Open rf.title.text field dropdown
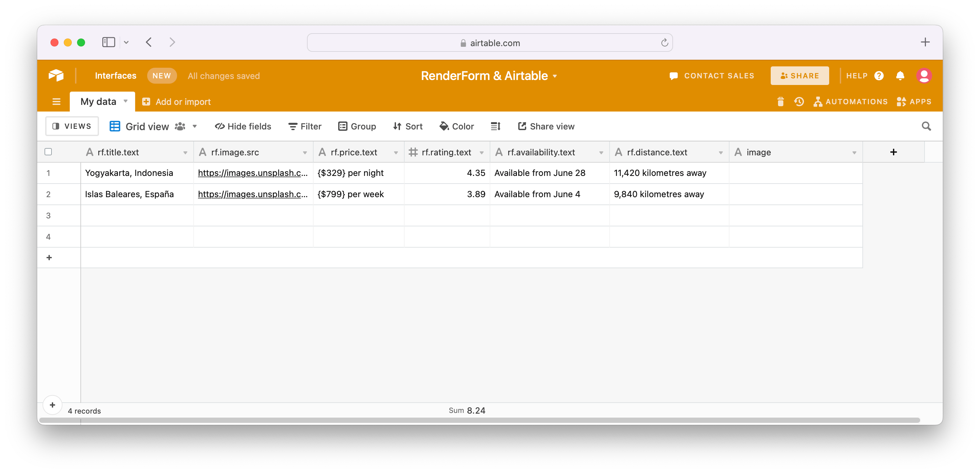The image size is (980, 474). click(x=185, y=152)
